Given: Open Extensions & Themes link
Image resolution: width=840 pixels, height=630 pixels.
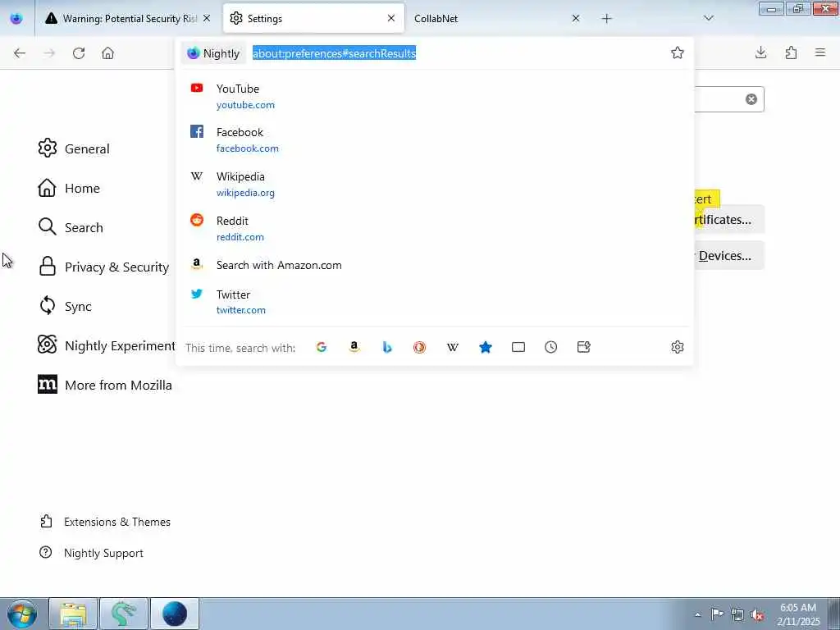Looking at the screenshot, I should click(105, 522).
